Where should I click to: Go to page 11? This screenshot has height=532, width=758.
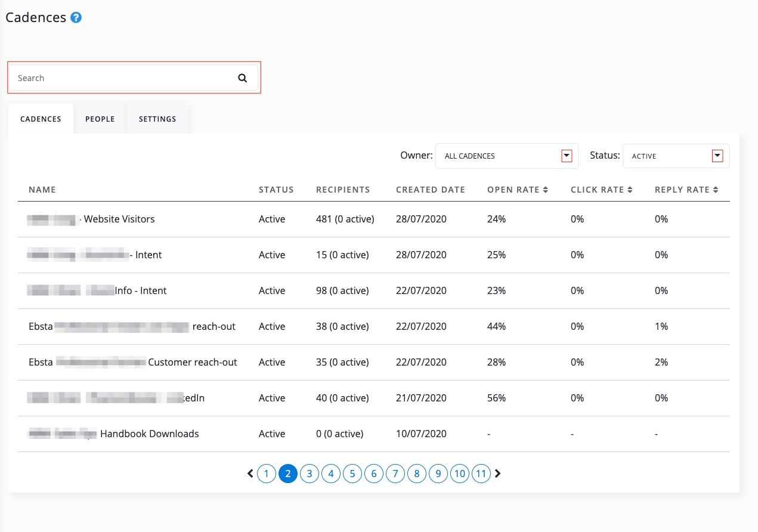(481, 474)
